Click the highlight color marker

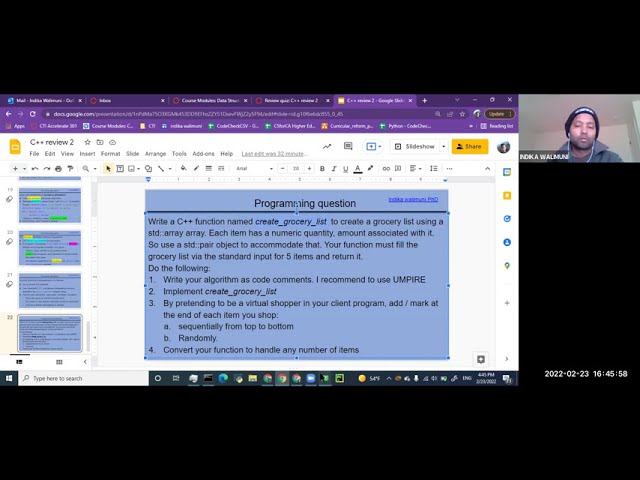(370, 168)
